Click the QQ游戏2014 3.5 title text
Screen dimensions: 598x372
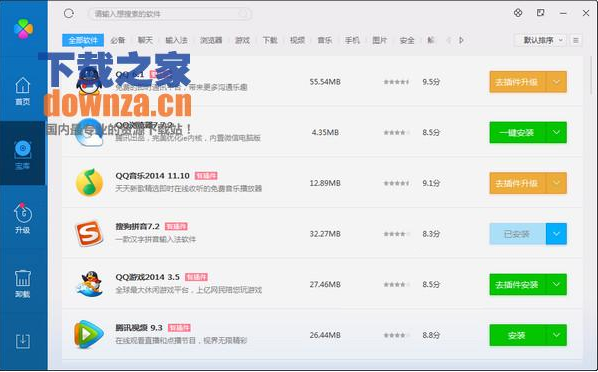[x=147, y=277]
